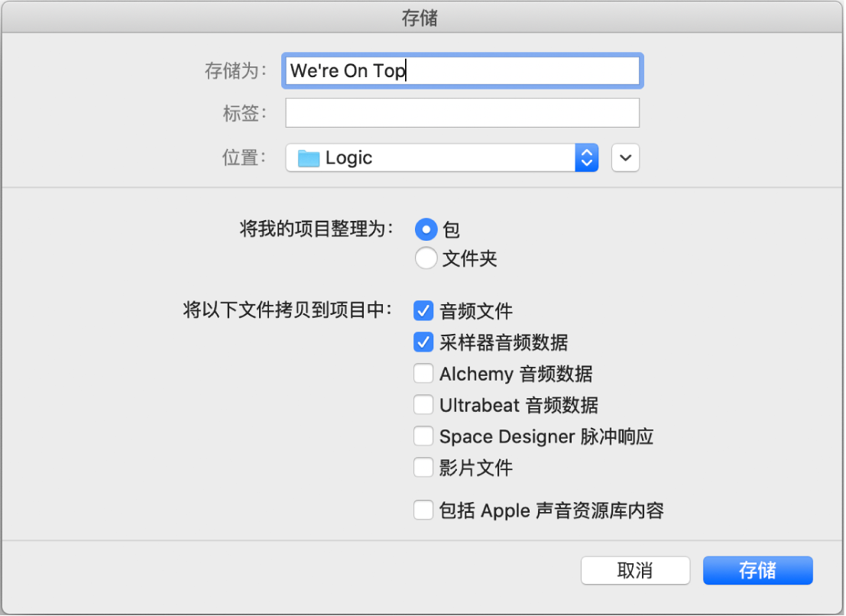Uncheck the 音频文件 checkbox

423,311
